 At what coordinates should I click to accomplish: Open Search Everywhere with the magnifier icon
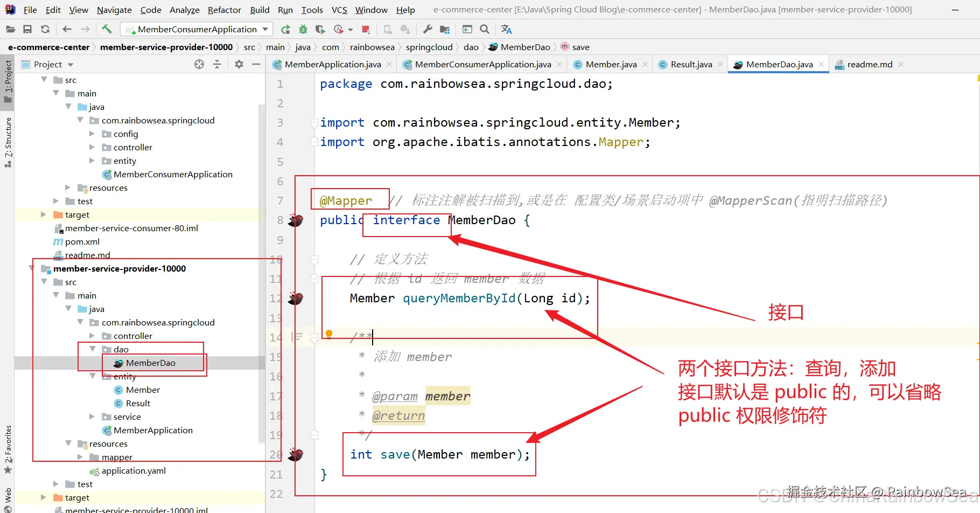pos(485,29)
